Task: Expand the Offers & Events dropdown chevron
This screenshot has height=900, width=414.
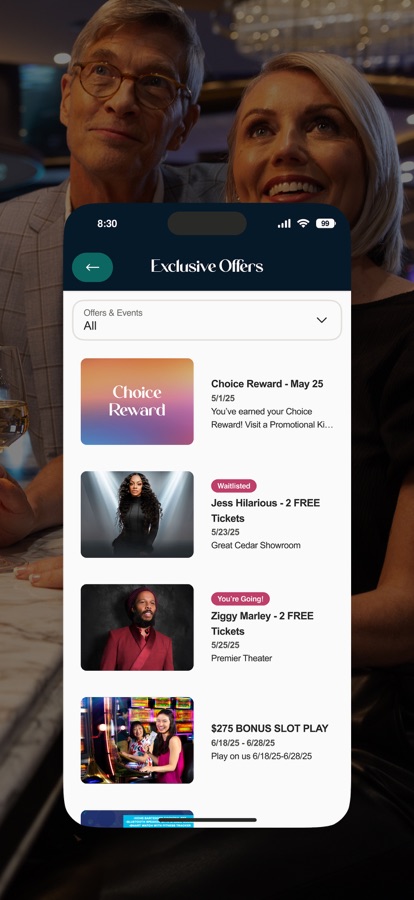Action: (322, 320)
